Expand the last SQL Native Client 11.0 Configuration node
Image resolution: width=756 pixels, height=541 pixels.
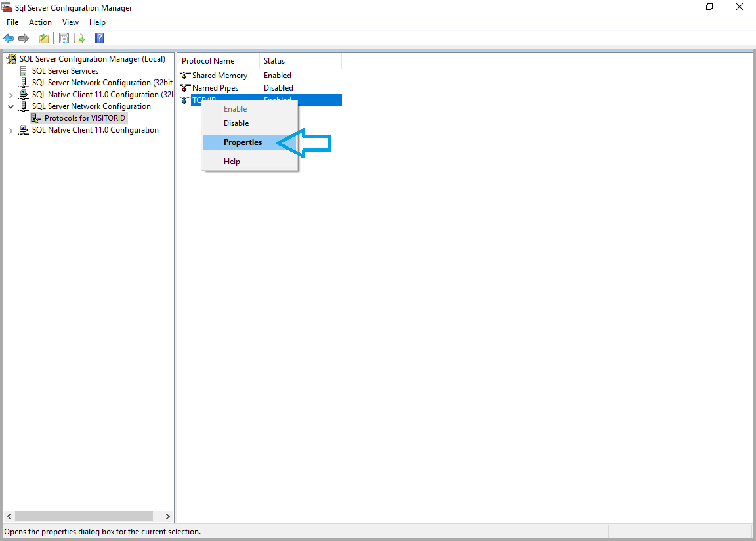[10, 131]
